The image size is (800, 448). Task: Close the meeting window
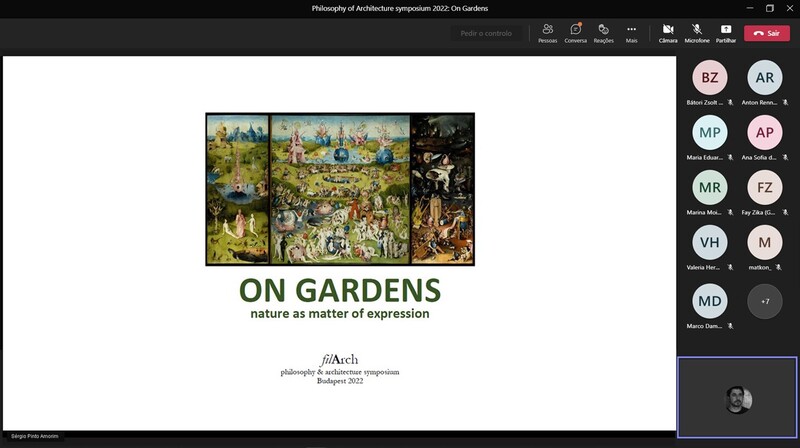(x=790, y=8)
